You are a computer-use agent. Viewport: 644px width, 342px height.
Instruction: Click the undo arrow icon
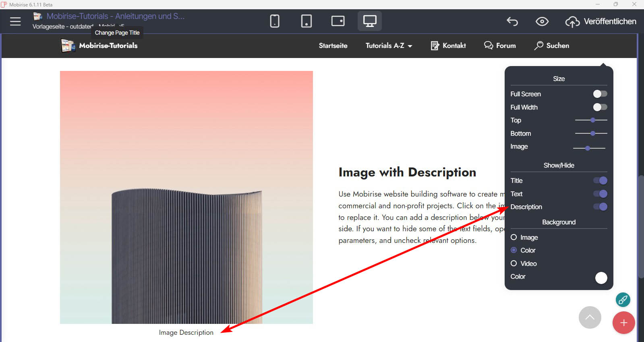512,21
